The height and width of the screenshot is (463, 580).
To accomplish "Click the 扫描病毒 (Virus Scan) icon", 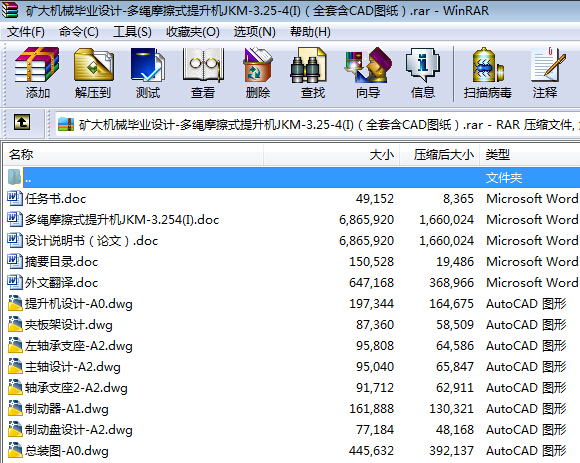I will tap(488, 65).
